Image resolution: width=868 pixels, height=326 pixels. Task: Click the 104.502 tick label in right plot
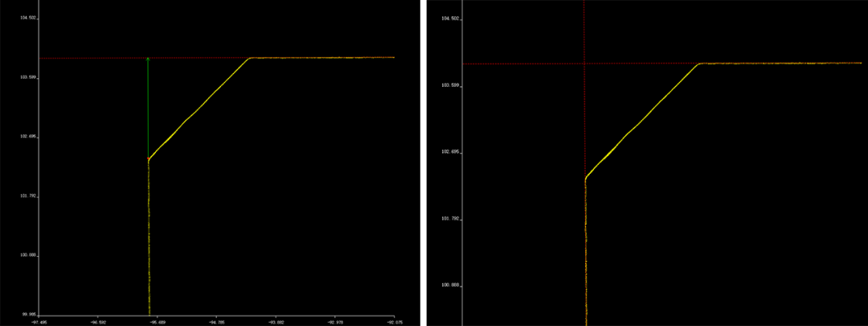(451, 19)
